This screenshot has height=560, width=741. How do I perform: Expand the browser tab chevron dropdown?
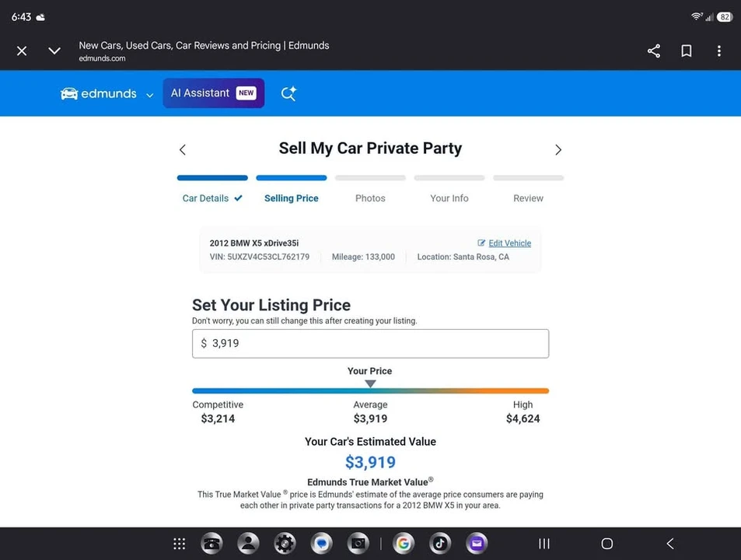point(54,51)
